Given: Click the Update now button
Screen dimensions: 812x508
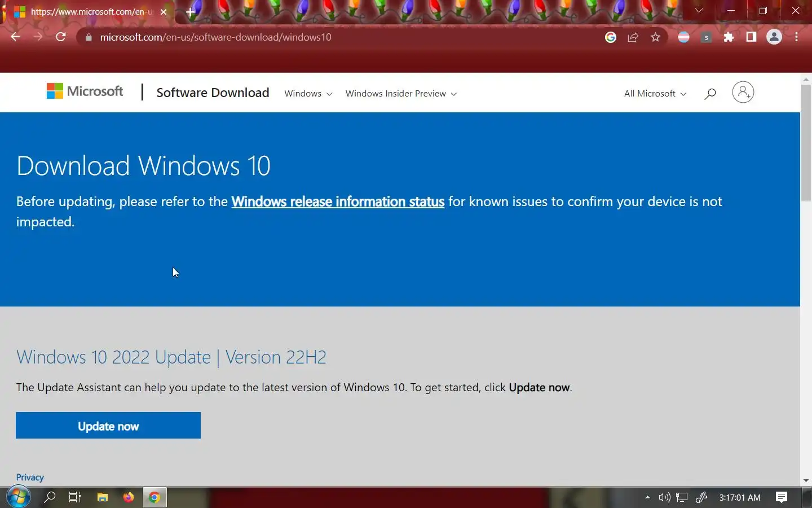Looking at the screenshot, I should coord(108,426).
